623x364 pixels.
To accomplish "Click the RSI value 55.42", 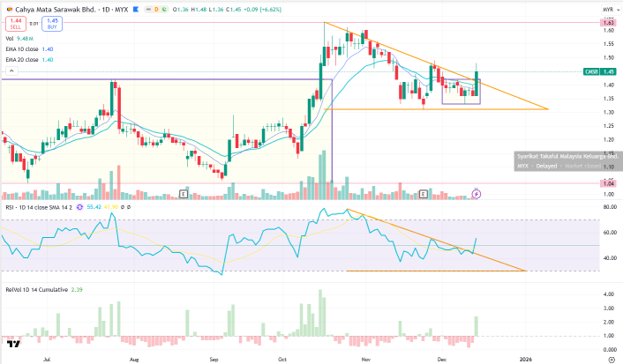I will point(94,207).
